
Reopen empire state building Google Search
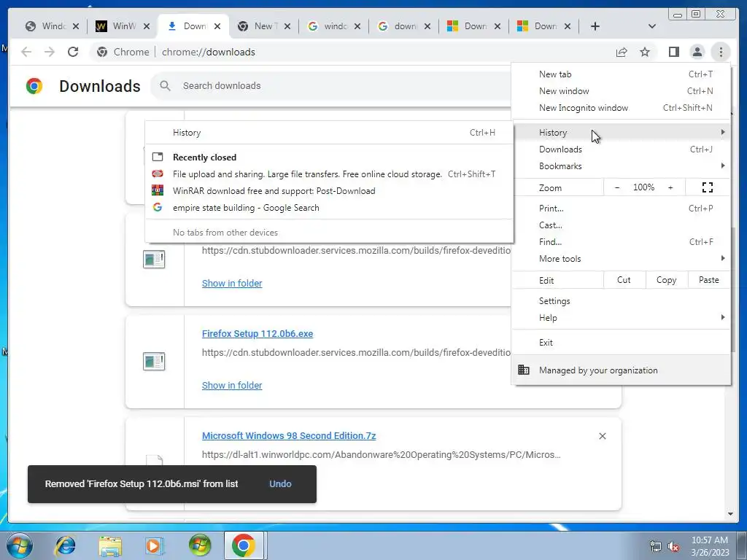[329, 208]
